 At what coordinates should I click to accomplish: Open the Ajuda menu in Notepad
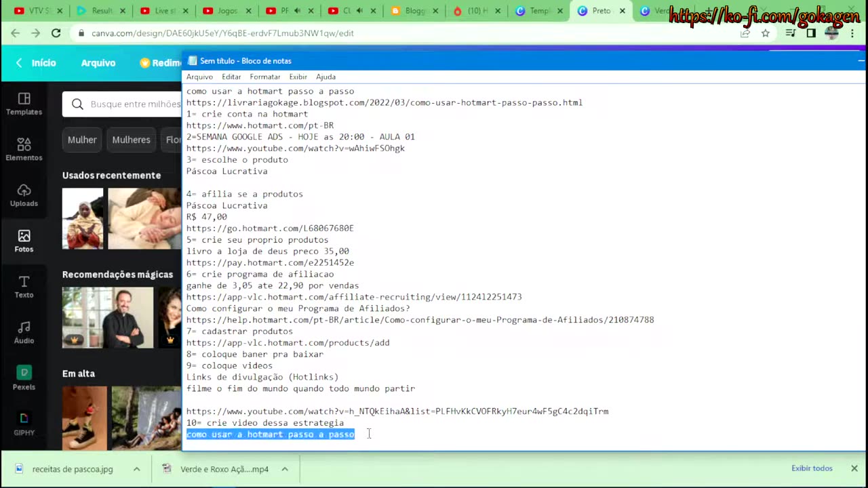[x=325, y=77]
